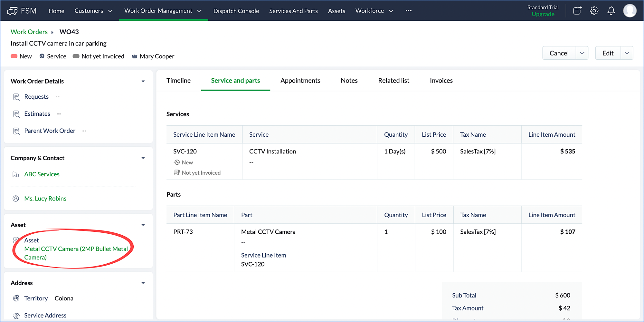This screenshot has width=644, height=322.
Task: Open the Cancel button dropdown arrow
Action: (x=582, y=53)
